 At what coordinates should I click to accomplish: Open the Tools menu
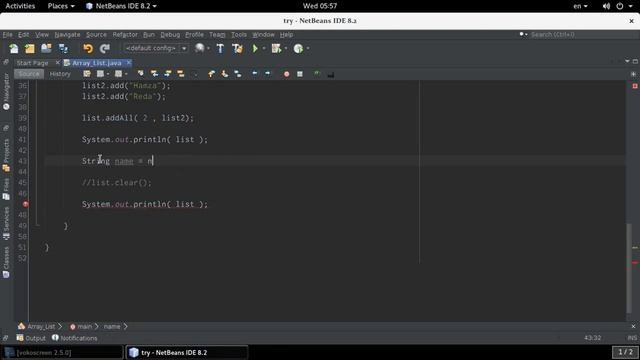(239, 35)
